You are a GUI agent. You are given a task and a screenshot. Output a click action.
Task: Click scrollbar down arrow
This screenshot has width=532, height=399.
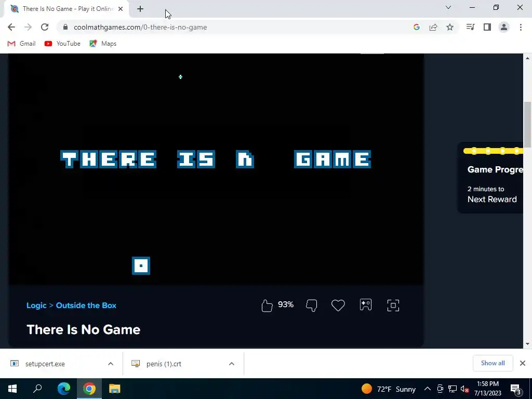[528, 344]
